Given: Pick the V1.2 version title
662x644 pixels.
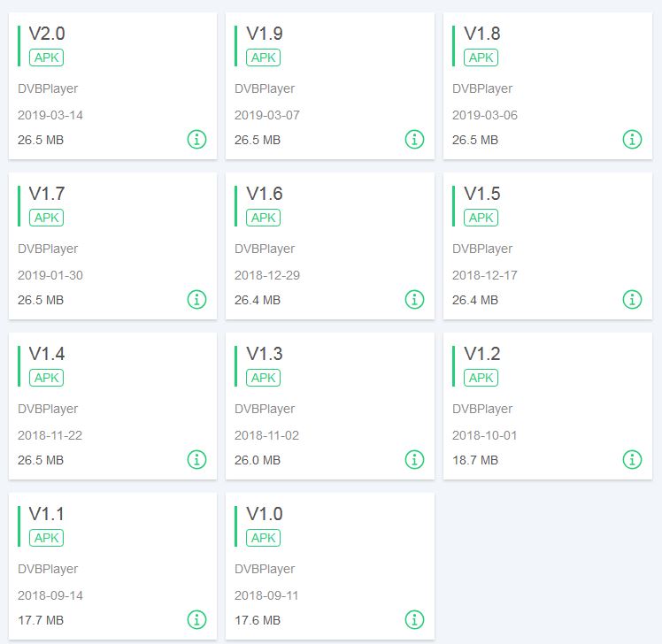Looking at the screenshot, I should 482,354.
